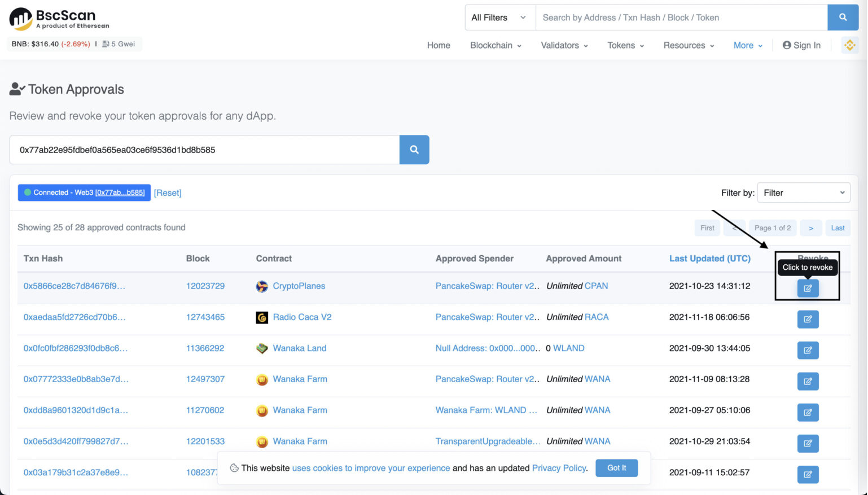868x495 pixels.
Task: Go to the Last page of results
Action: tap(838, 228)
